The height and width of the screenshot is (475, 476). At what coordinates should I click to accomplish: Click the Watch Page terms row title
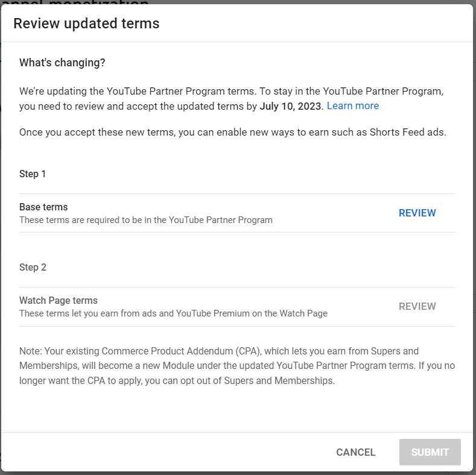coord(59,300)
